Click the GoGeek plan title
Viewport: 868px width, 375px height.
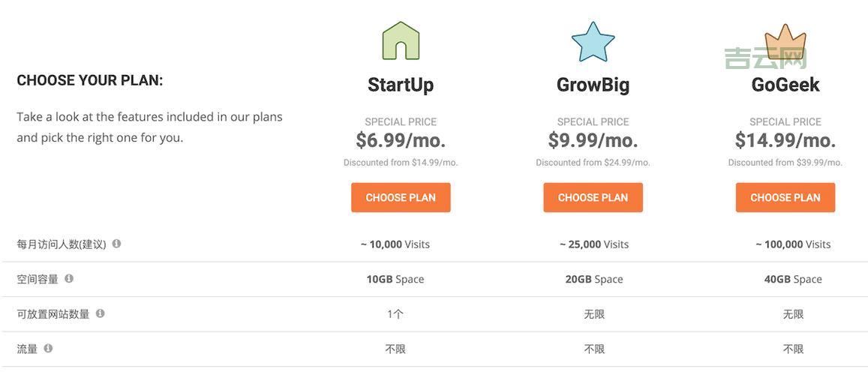[x=785, y=85]
